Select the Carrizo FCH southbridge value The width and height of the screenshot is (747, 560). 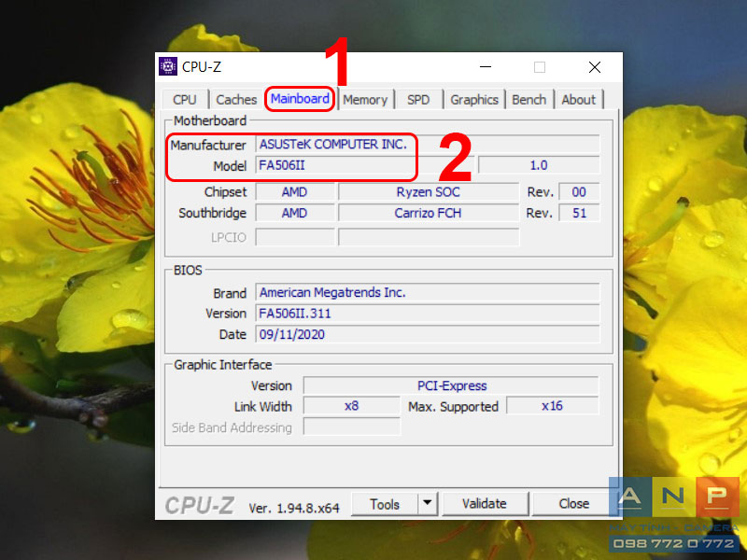429,213
